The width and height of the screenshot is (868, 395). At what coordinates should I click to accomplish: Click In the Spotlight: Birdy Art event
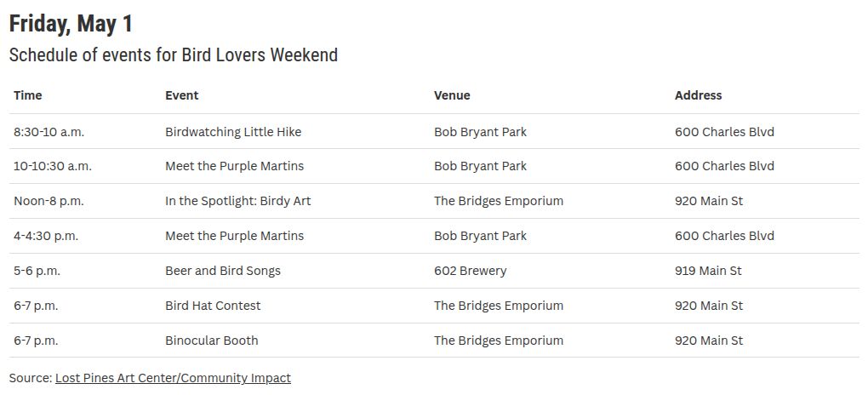[238, 201]
